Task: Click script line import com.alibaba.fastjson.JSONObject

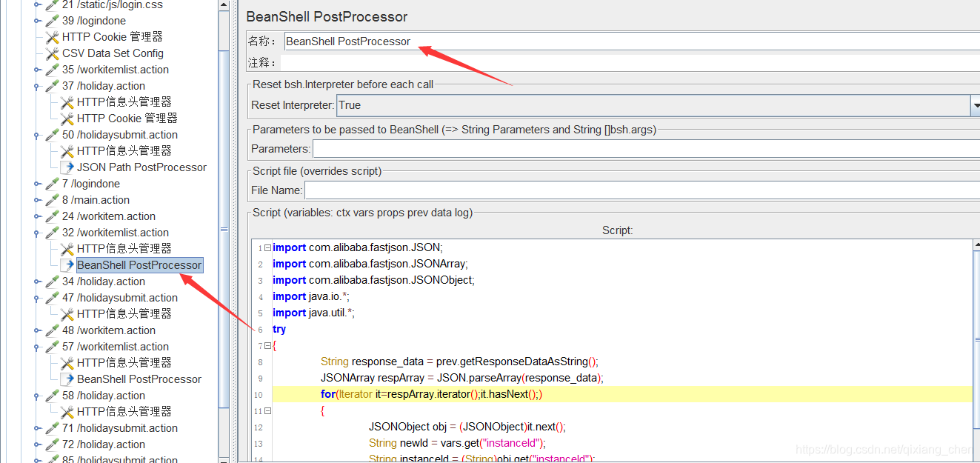Action: tap(373, 280)
